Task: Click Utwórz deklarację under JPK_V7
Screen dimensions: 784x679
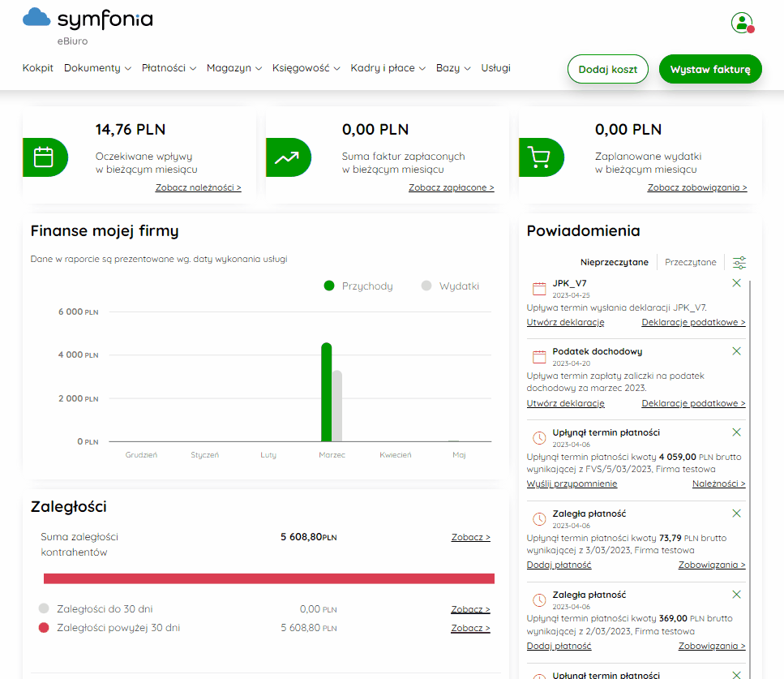Action: pos(565,322)
